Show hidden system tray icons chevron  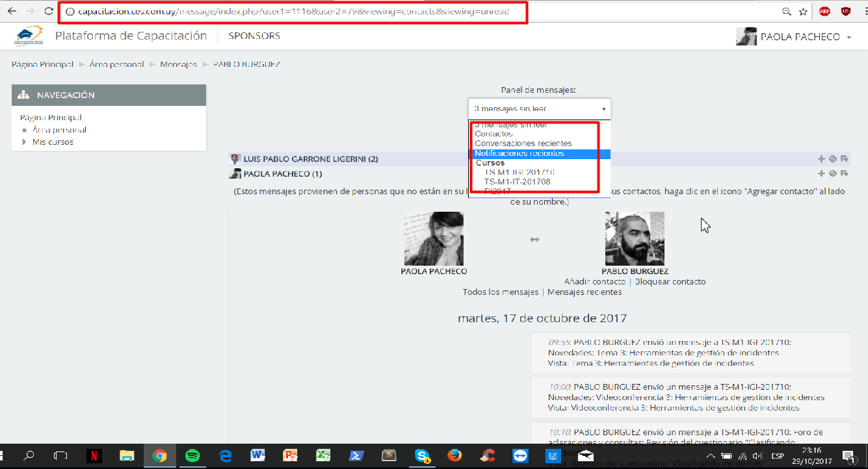point(711,455)
